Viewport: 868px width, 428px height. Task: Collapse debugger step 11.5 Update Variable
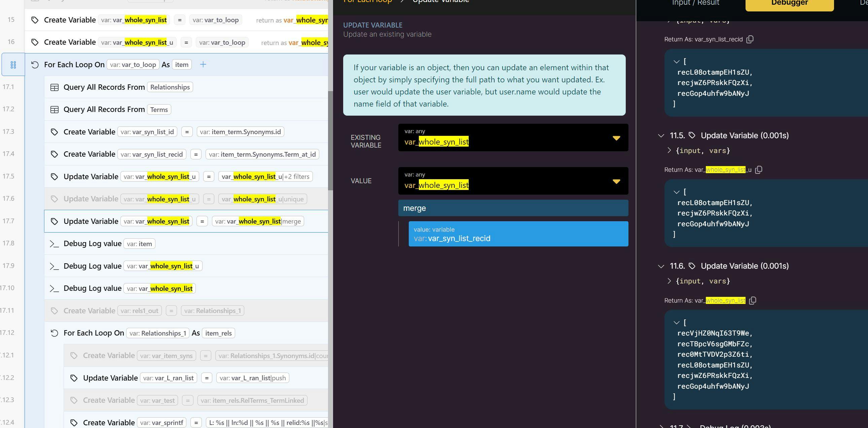point(661,136)
